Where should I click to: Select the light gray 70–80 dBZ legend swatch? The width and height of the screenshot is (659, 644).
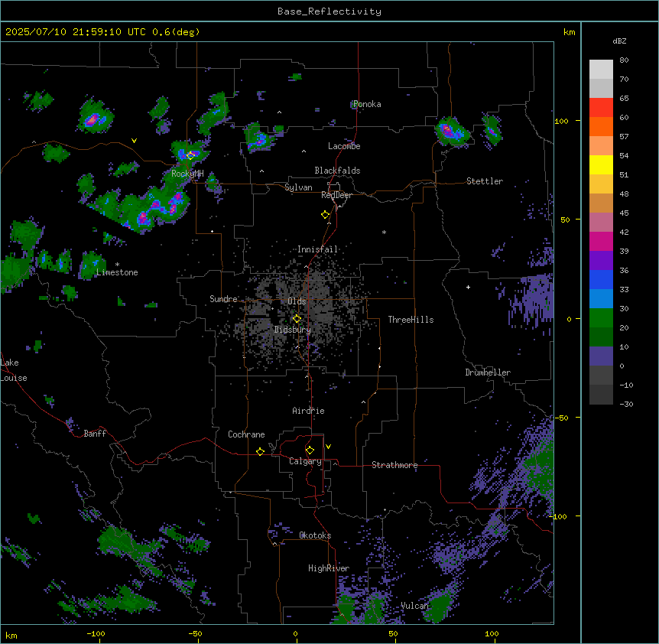pos(601,70)
